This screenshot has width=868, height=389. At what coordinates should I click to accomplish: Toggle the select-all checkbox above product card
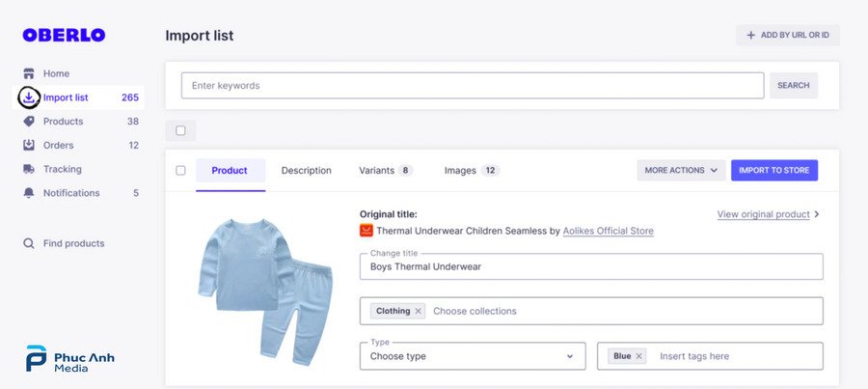click(180, 130)
